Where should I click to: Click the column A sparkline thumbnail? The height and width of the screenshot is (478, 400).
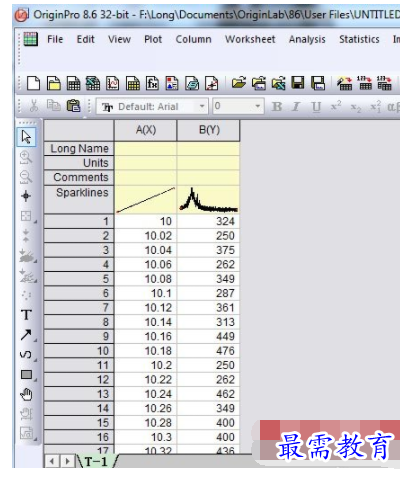coord(146,200)
